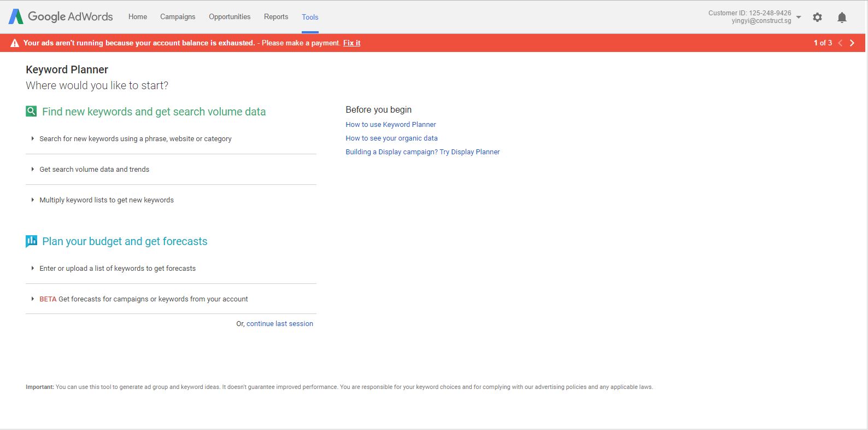Open the notifications bell
This screenshot has height=430, width=868.
[x=842, y=18]
